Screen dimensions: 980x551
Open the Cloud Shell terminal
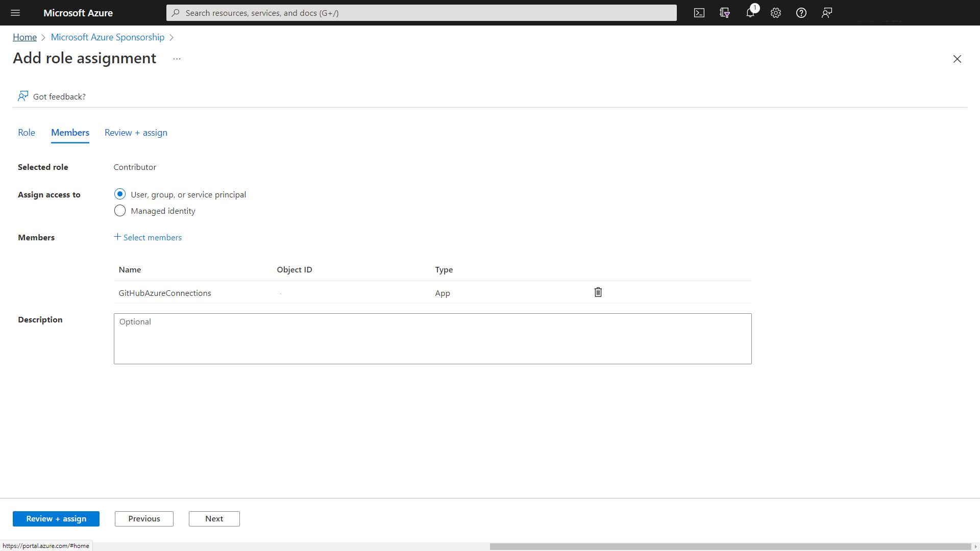(x=699, y=13)
